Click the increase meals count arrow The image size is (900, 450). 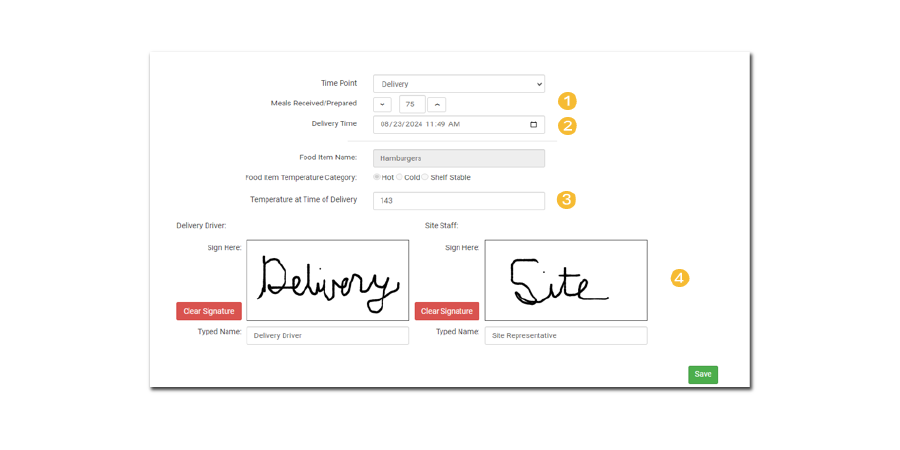pos(436,104)
